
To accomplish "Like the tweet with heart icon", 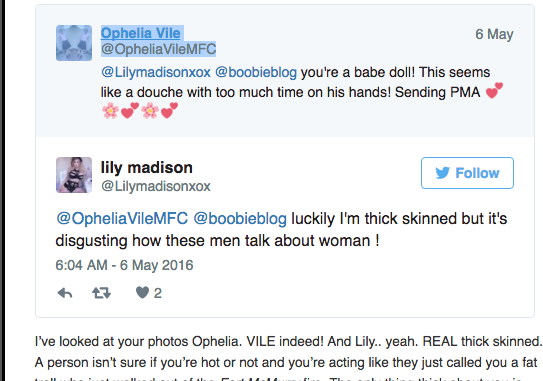I will pos(142,293).
